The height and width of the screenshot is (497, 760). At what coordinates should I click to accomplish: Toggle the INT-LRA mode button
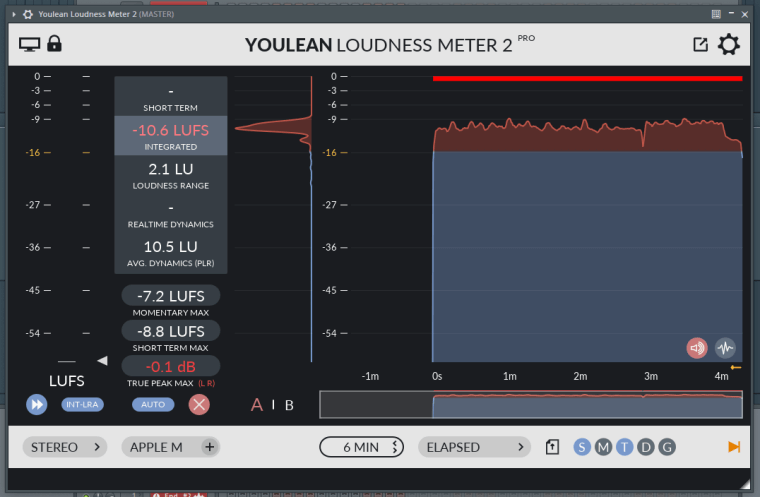(82, 404)
